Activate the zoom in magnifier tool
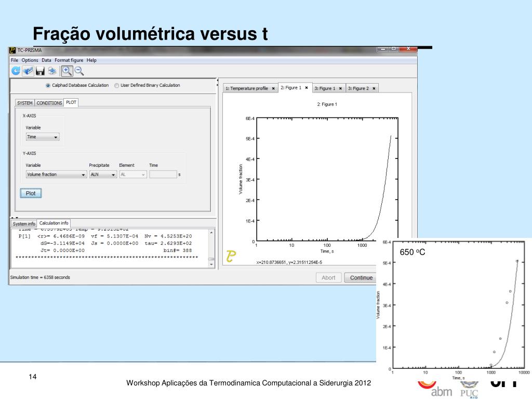Viewport: 532px width, 399px height. tap(66, 71)
